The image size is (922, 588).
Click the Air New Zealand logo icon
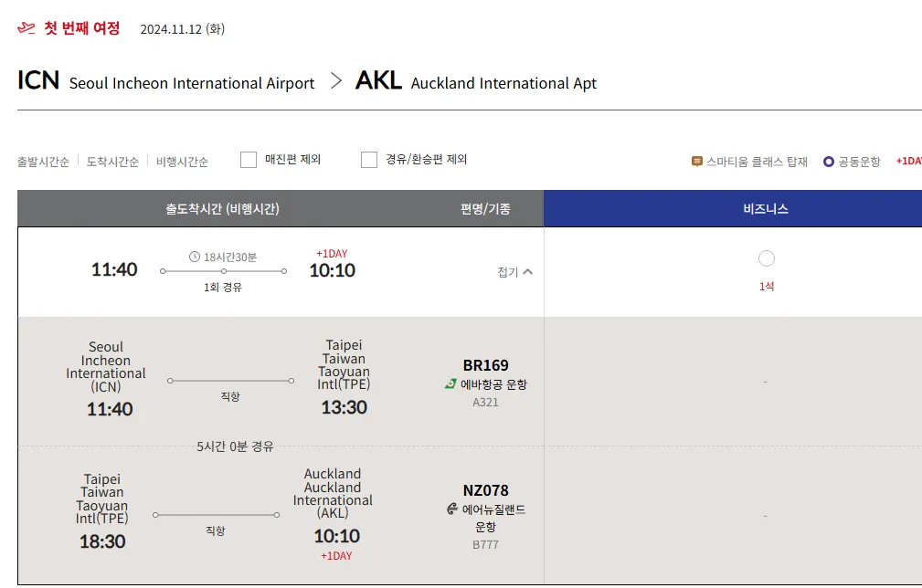click(x=451, y=509)
